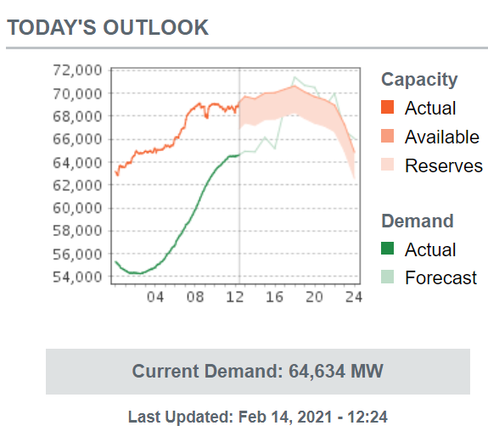Click the 72,000 y-axis label
This screenshot has height=448, width=488.
point(77,70)
